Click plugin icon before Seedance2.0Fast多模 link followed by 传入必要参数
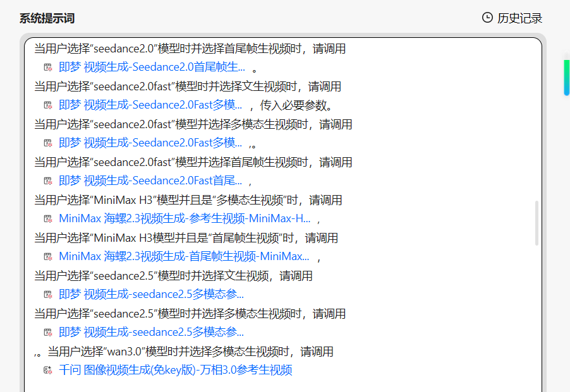 tap(48, 105)
